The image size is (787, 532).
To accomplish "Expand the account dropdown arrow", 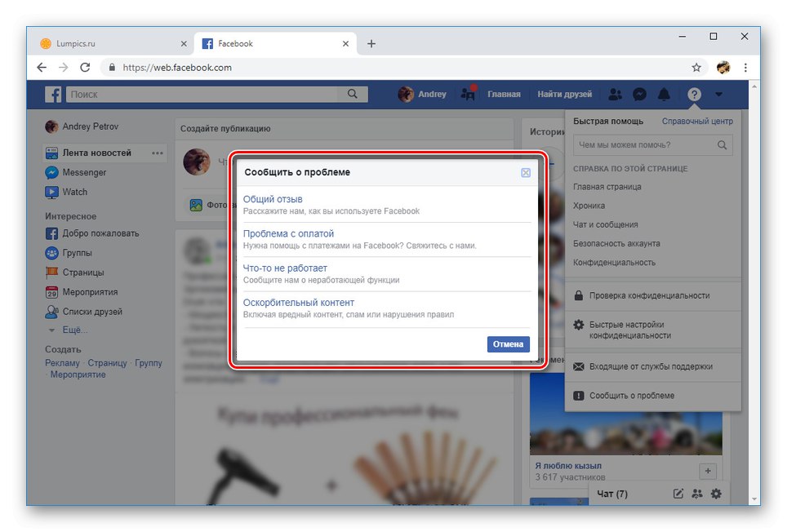I will tap(718, 95).
